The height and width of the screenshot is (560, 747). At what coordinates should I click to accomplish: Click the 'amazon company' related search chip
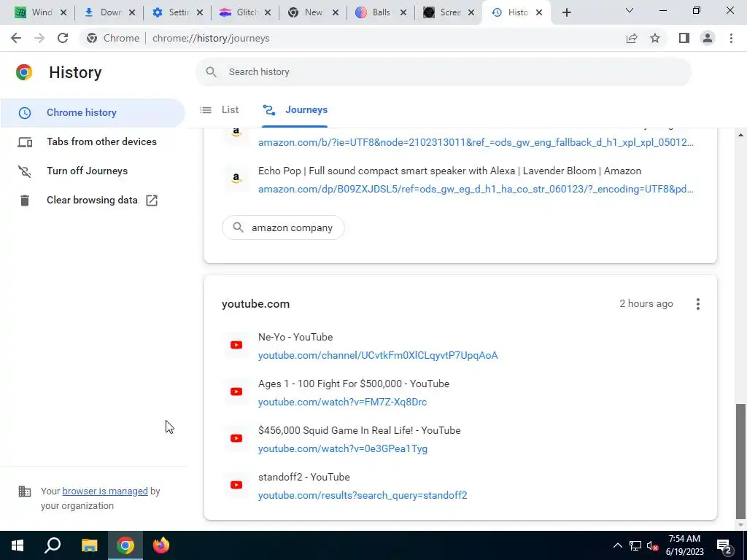click(x=283, y=227)
